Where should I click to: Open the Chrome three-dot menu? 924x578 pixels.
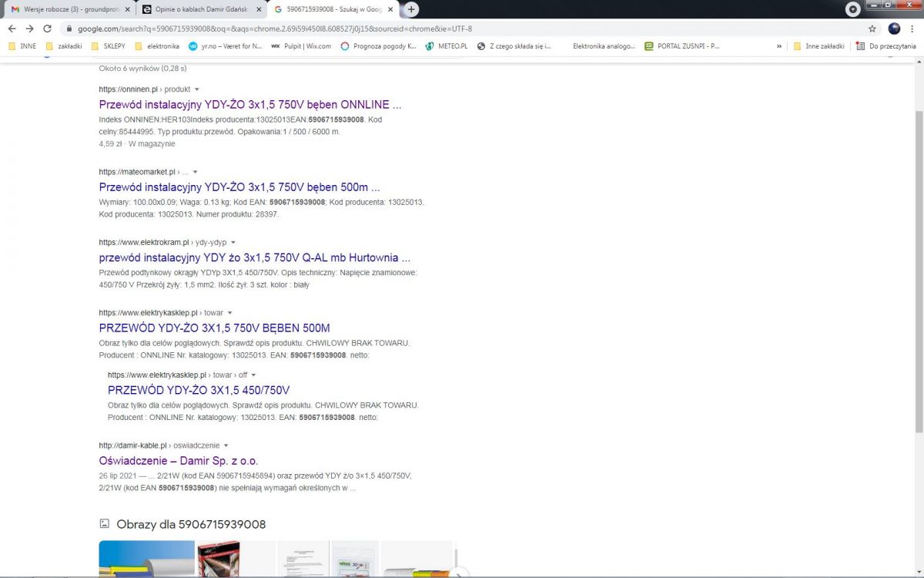[912, 29]
